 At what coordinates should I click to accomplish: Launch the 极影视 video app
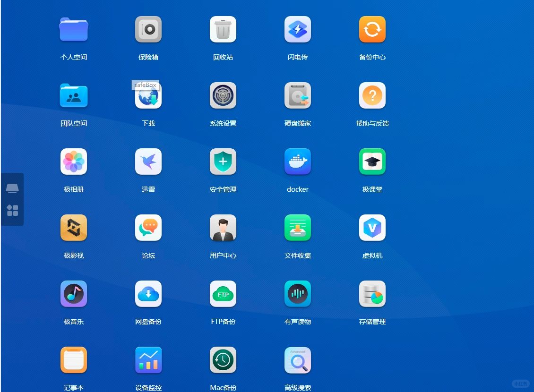[x=74, y=228]
